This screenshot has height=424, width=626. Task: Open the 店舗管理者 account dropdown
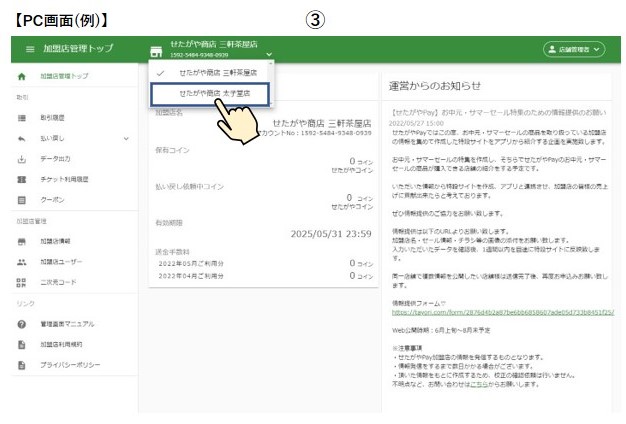[x=574, y=50]
